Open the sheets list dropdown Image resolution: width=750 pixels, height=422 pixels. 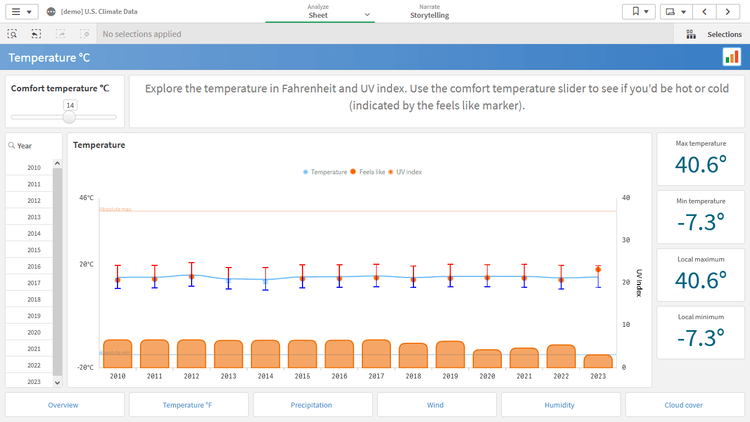pyautogui.click(x=676, y=12)
